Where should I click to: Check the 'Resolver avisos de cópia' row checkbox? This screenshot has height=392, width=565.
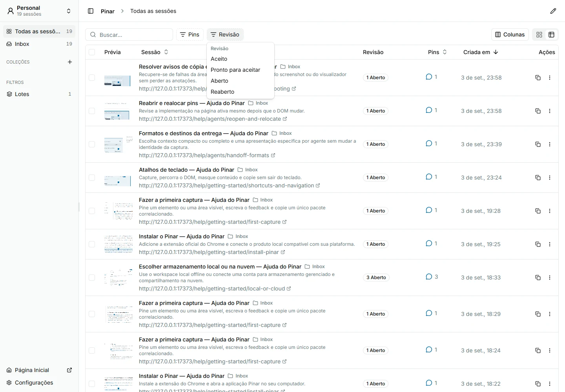92,78
